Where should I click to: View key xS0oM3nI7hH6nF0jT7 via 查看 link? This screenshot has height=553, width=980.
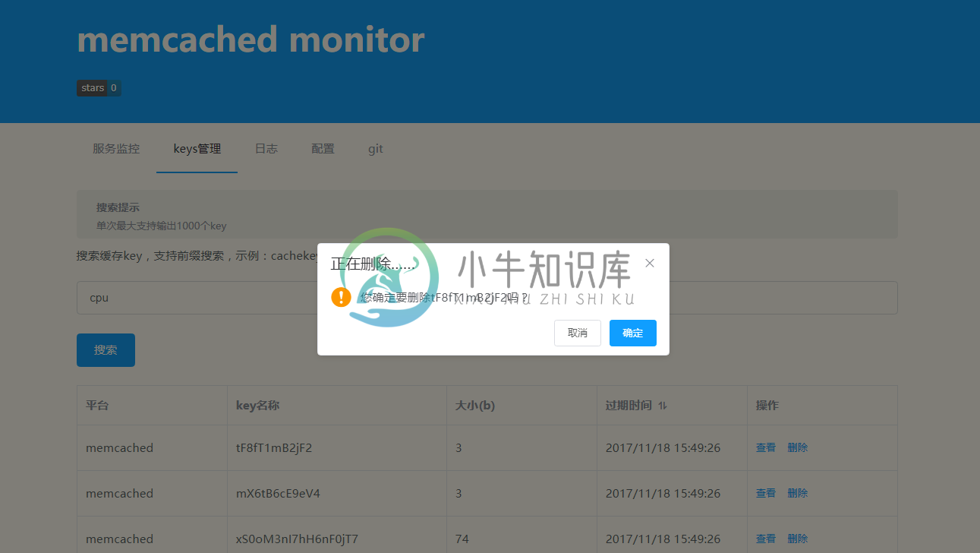pyautogui.click(x=766, y=539)
